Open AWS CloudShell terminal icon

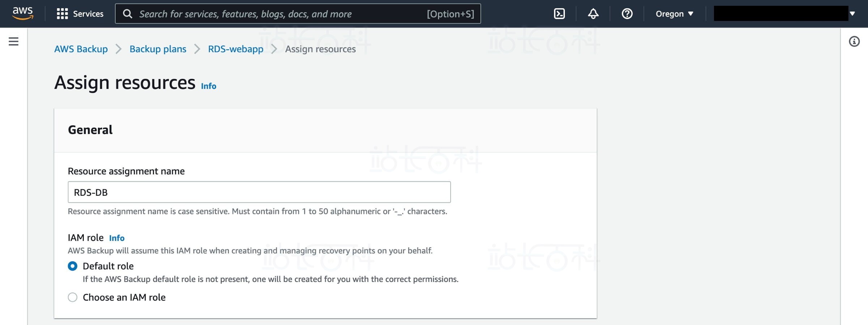(559, 14)
